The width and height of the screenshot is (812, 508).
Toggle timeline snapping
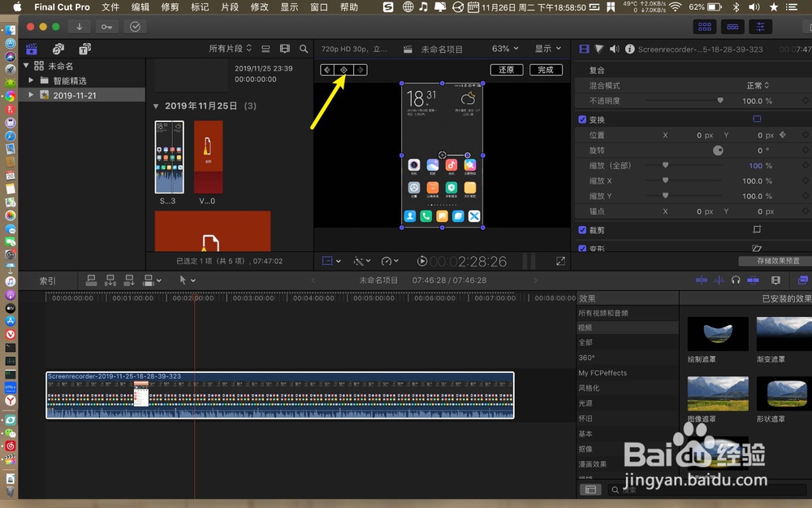click(753, 280)
